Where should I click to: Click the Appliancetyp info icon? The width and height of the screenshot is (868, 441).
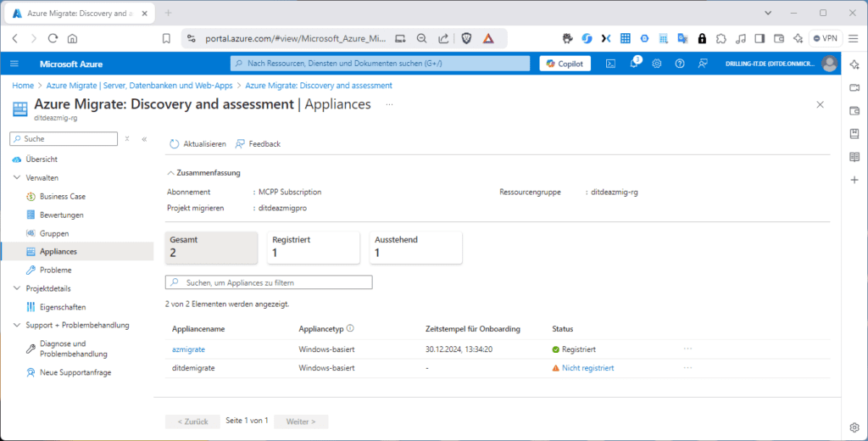point(350,328)
